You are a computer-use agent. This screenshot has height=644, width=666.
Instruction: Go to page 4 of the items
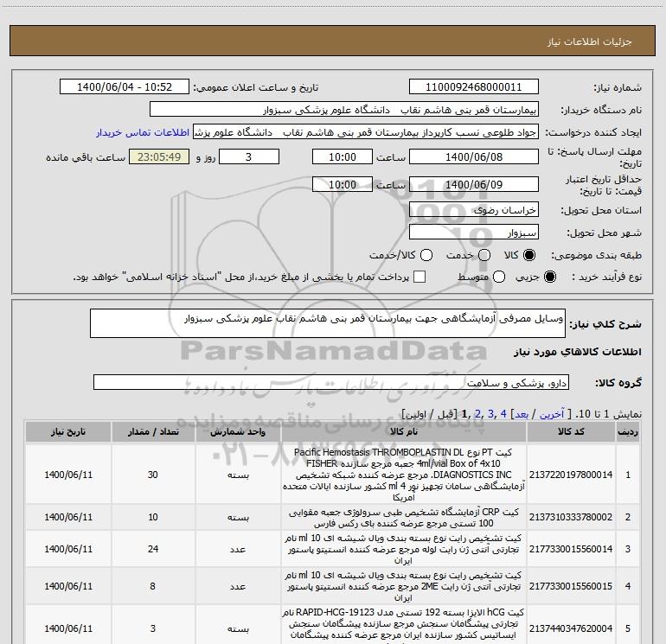(503, 413)
